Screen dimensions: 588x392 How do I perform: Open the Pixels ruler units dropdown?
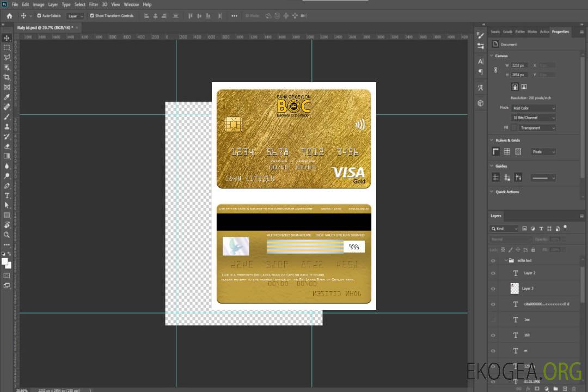click(543, 151)
